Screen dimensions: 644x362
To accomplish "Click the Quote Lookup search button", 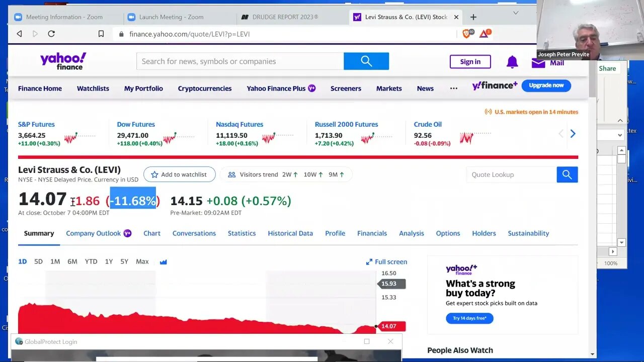I will pos(567,174).
